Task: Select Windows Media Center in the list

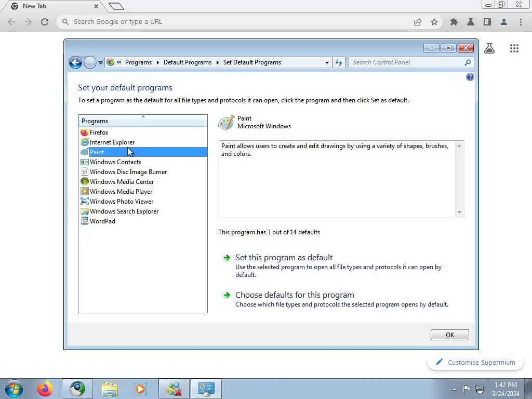Action: click(x=143, y=181)
